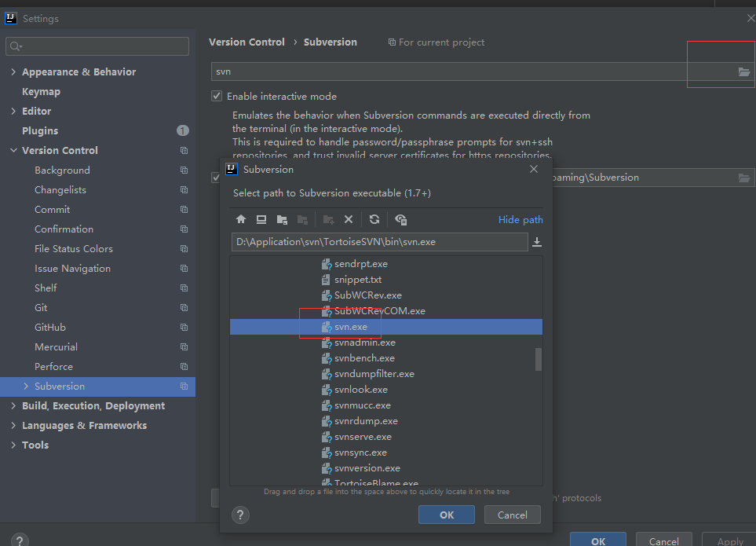The width and height of the screenshot is (756, 546).
Task: Click help question mark in Subversion dialog
Action: pos(240,515)
